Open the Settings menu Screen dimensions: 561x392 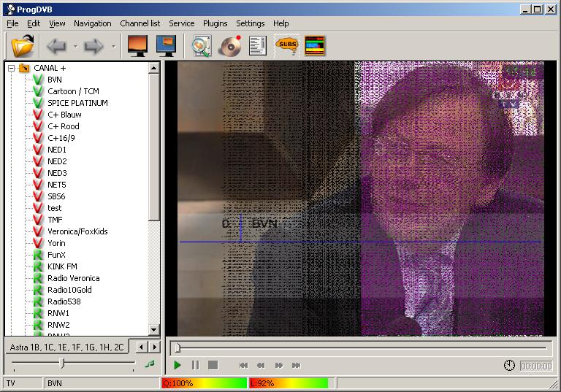[250, 23]
